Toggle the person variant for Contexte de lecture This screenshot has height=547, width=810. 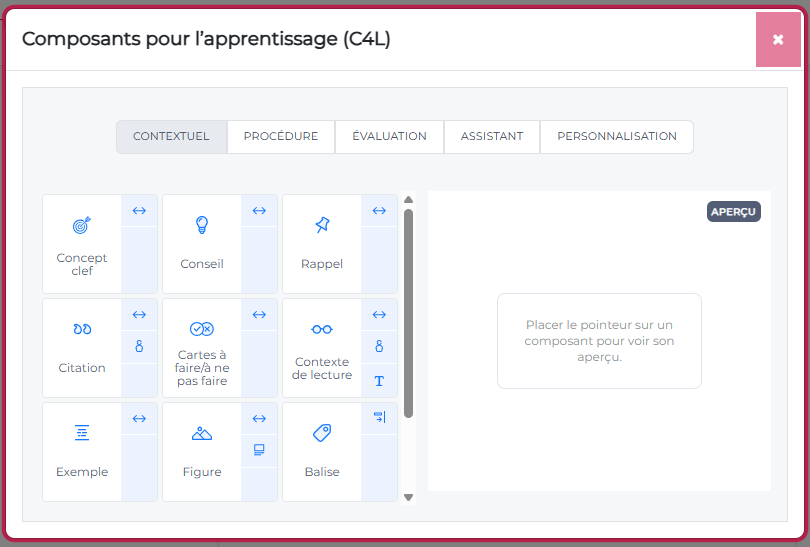(x=379, y=347)
